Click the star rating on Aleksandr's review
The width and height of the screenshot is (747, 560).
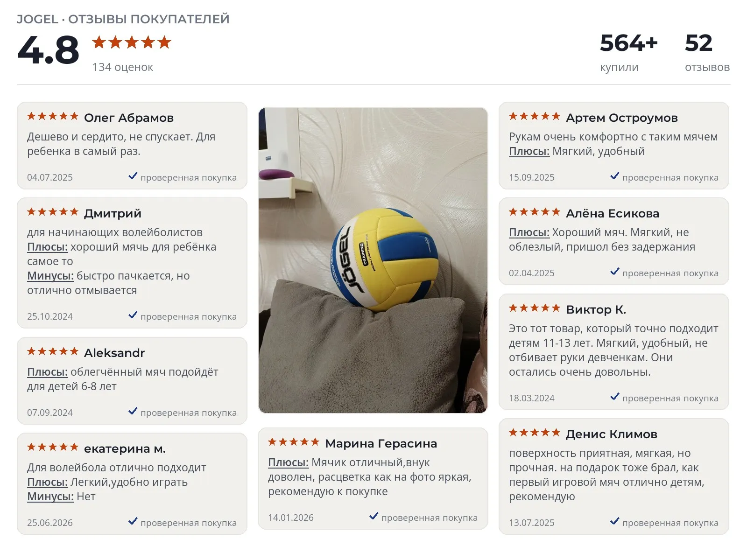(x=53, y=351)
